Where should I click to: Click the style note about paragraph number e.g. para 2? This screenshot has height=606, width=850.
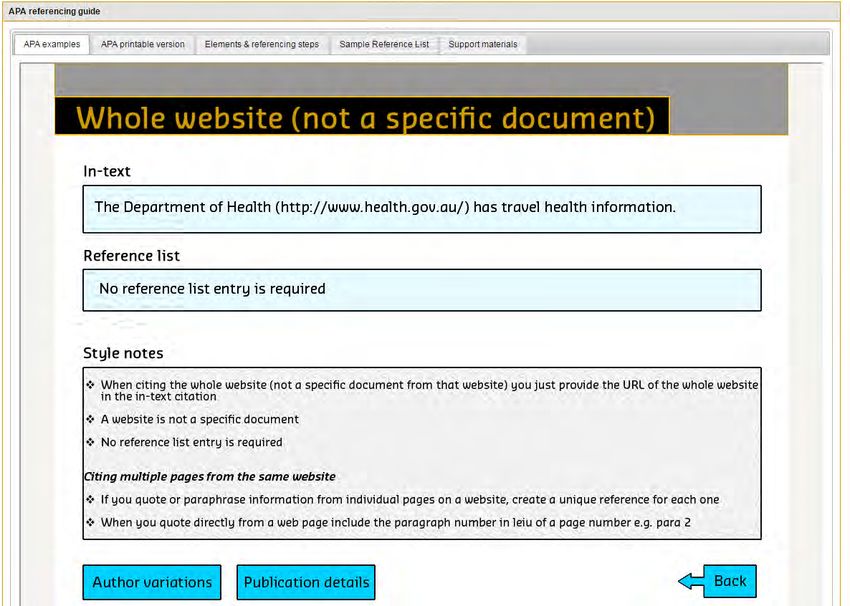[396, 523]
